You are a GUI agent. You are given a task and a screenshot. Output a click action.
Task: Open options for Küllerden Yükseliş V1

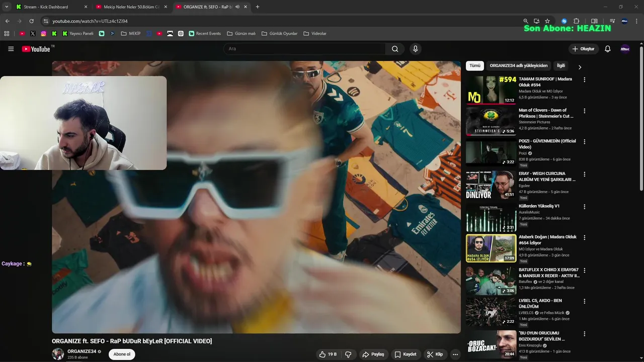pyautogui.click(x=585, y=207)
